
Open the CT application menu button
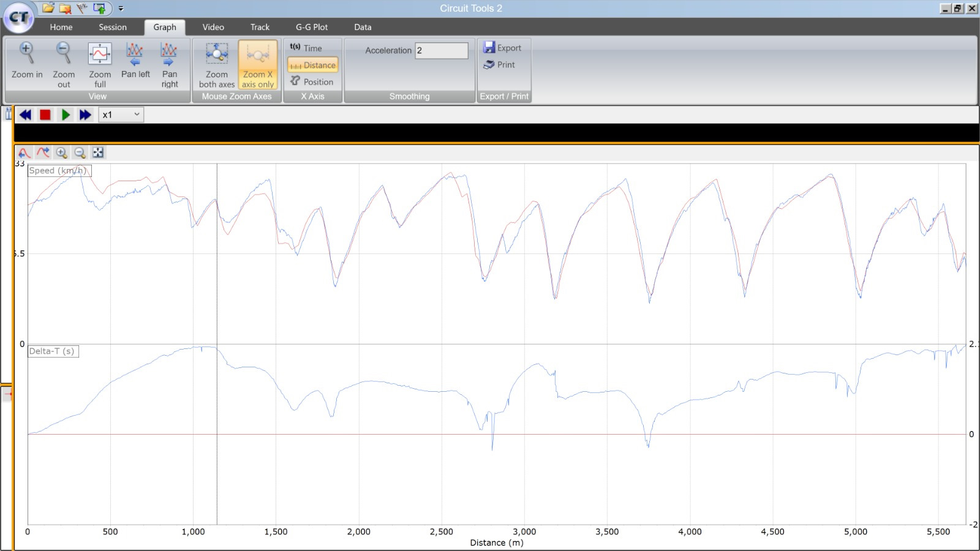[x=18, y=18]
